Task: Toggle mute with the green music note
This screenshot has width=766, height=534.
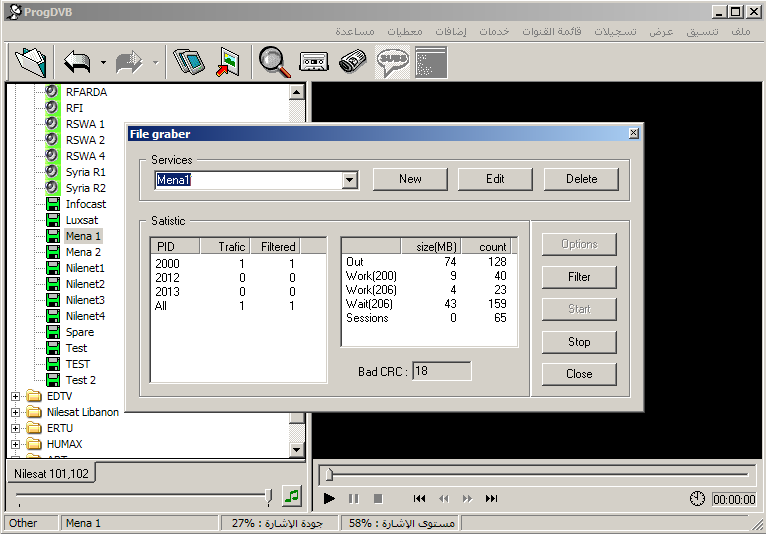Action: pos(291,495)
